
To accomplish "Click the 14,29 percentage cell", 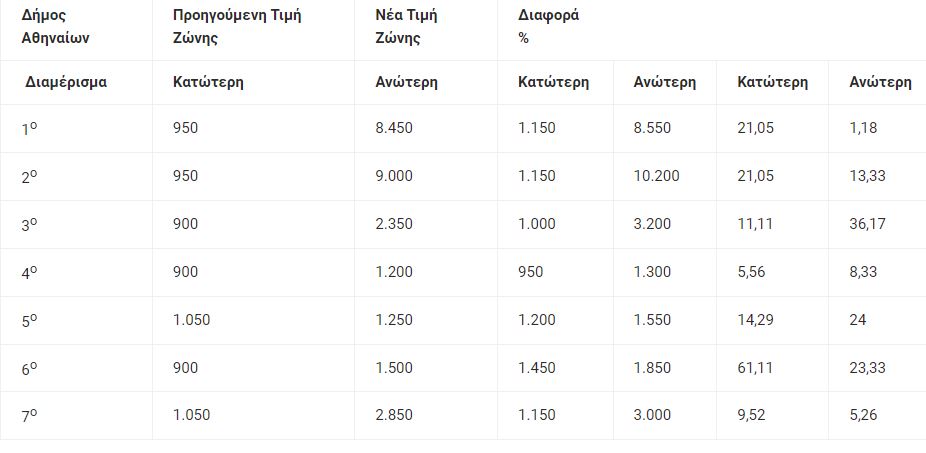I will tap(755, 320).
